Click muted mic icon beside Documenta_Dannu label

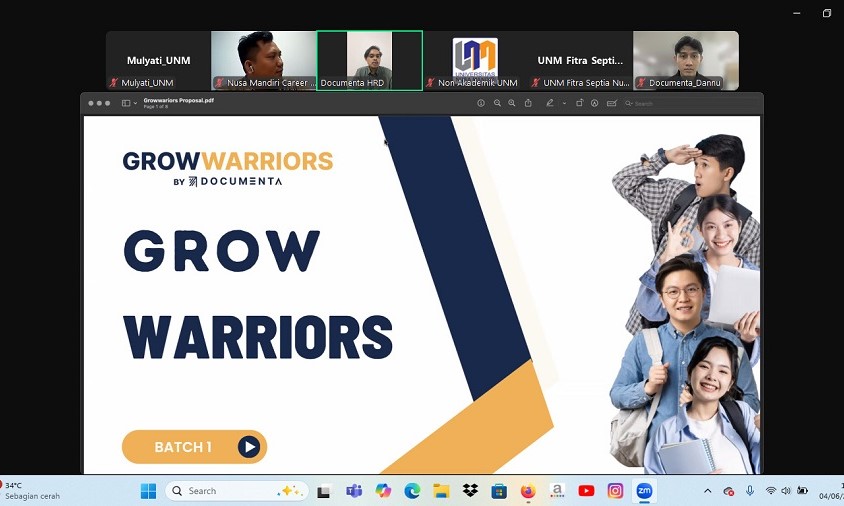pyautogui.click(x=641, y=82)
